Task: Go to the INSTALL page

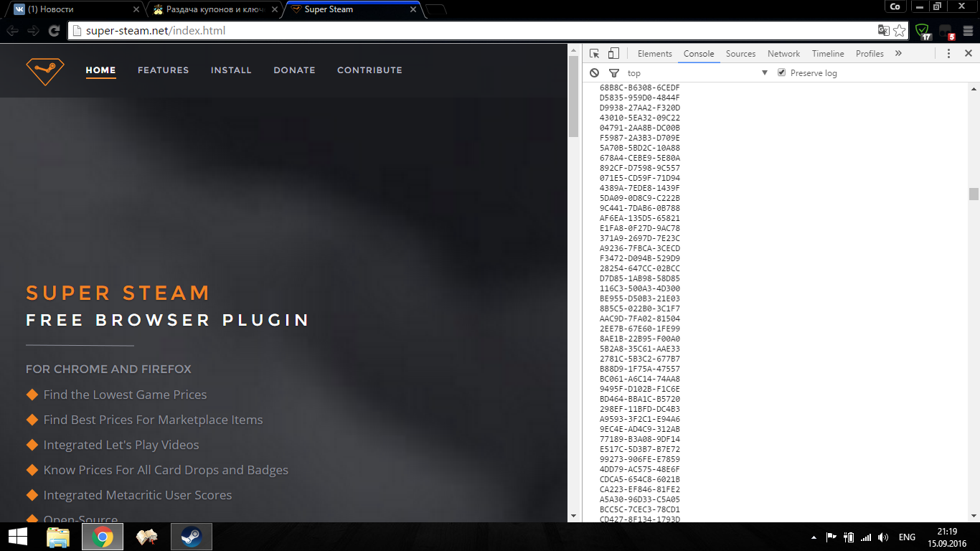Action: (231, 70)
